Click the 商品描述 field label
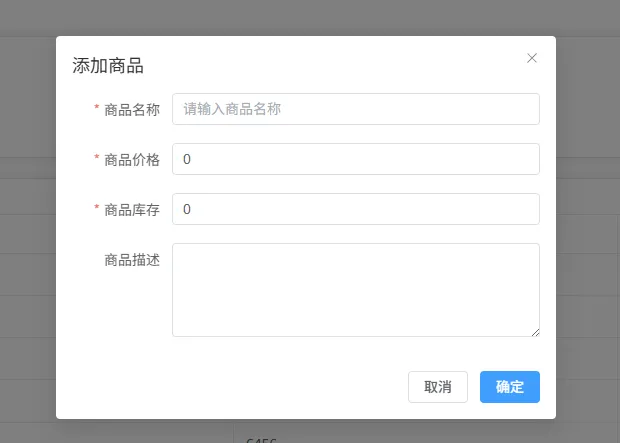The image size is (620, 443). [132, 260]
